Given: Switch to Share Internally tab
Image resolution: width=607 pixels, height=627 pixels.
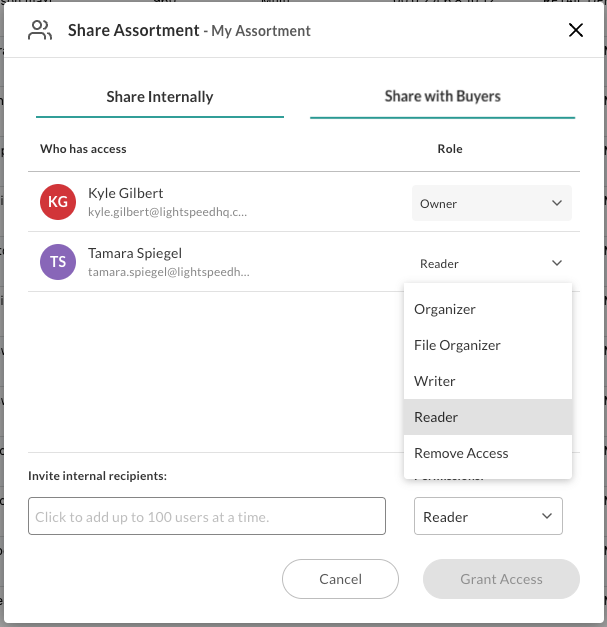Looking at the screenshot, I should pyautogui.click(x=160, y=97).
